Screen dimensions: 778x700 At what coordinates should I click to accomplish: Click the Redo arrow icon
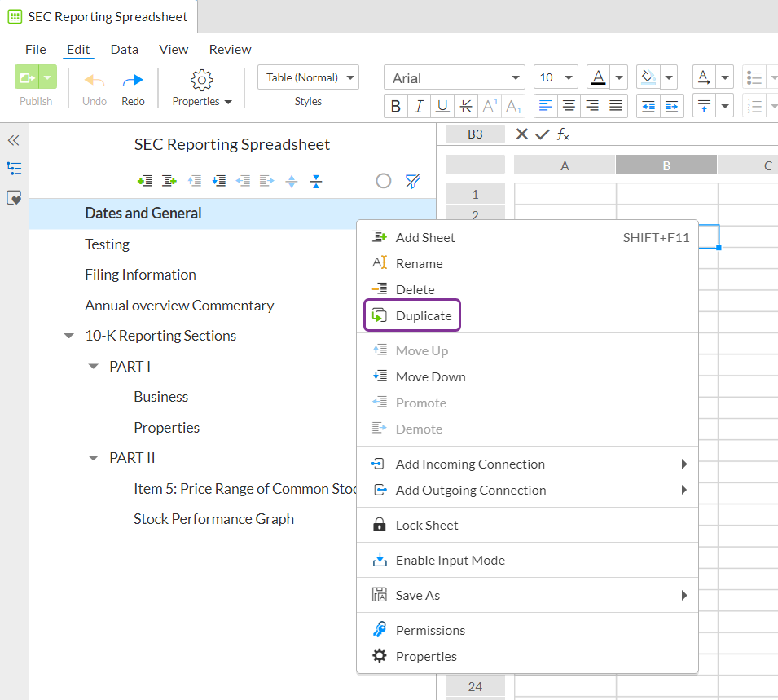coord(133,81)
